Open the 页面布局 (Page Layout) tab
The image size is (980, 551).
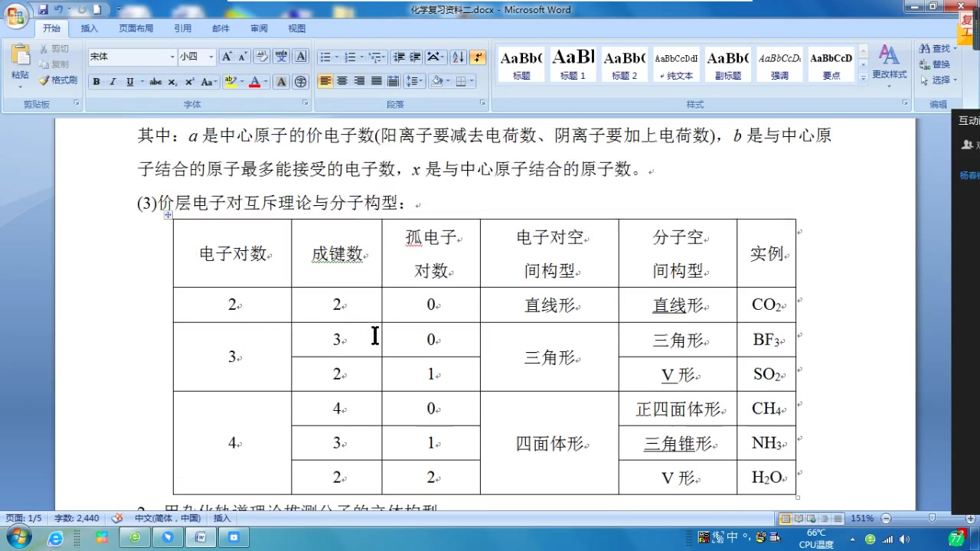tap(136, 28)
